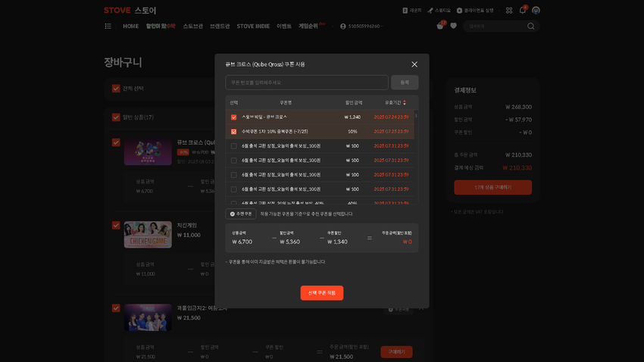Focus the coupon number input field
Screen dimensions: 644x362
(x=307, y=83)
